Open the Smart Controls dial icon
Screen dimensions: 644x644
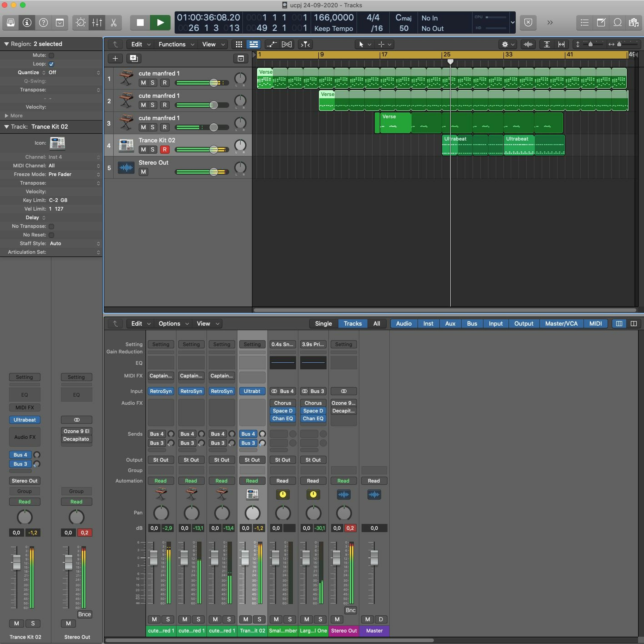point(81,23)
